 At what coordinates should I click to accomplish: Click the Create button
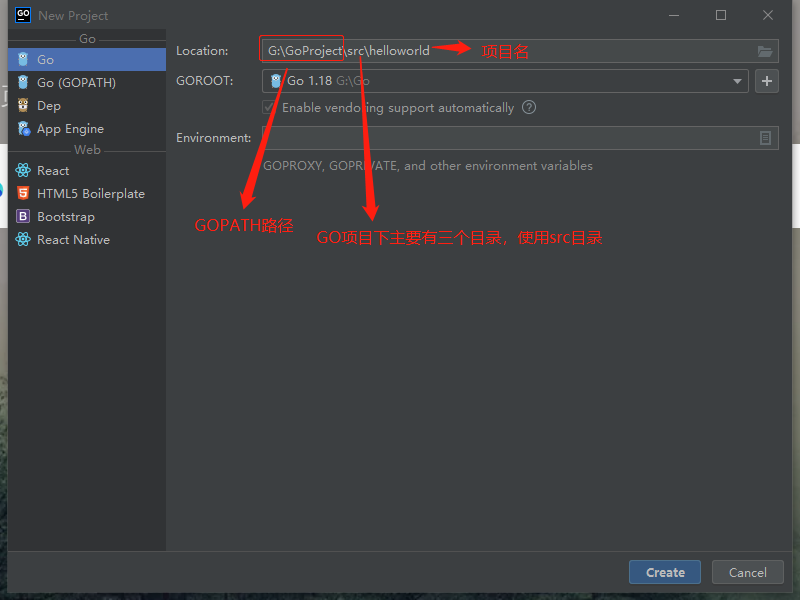tap(665, 572)
